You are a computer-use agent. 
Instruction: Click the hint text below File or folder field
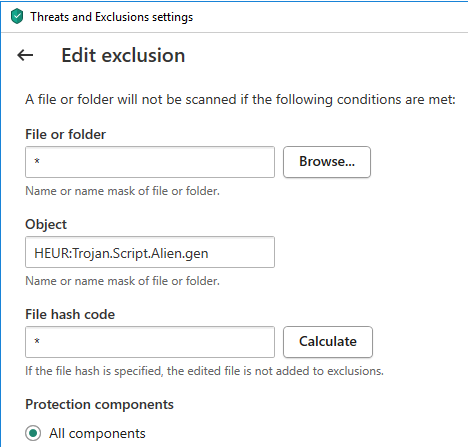pyautogui.click(x=122, y=191)
